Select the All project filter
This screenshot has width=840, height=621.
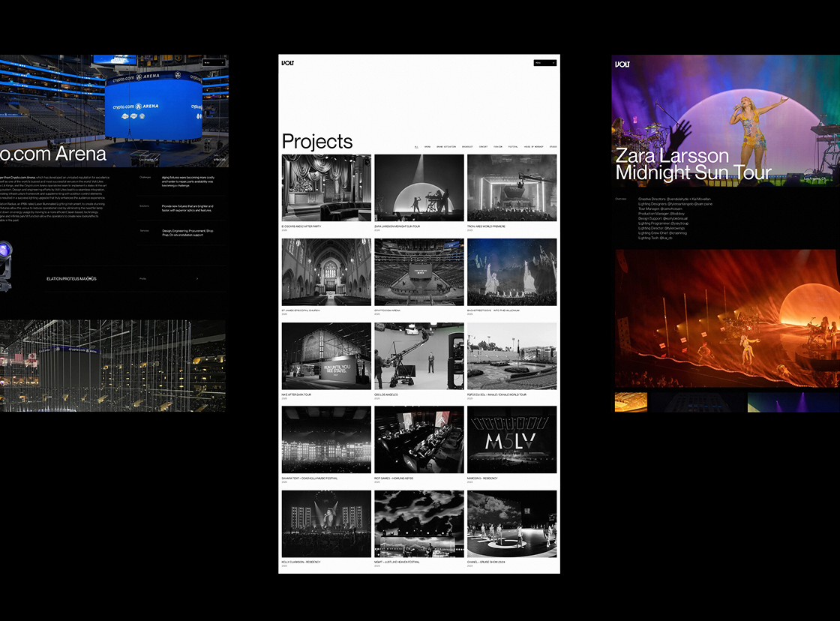pos(416,147)
